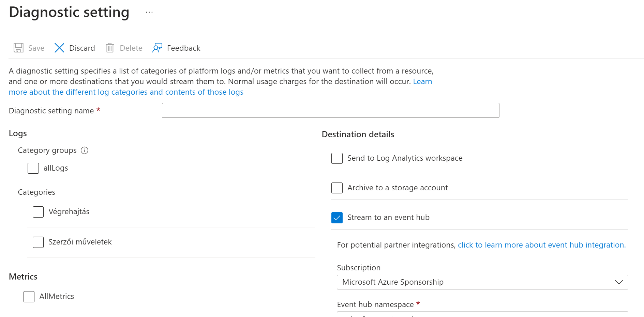Check the Szerzői műveletek checkbox

[38, 242]
